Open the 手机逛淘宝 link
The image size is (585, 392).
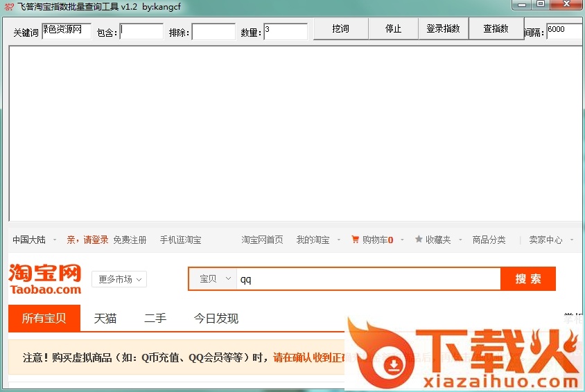pyautogui.click(x=181, y=240)
